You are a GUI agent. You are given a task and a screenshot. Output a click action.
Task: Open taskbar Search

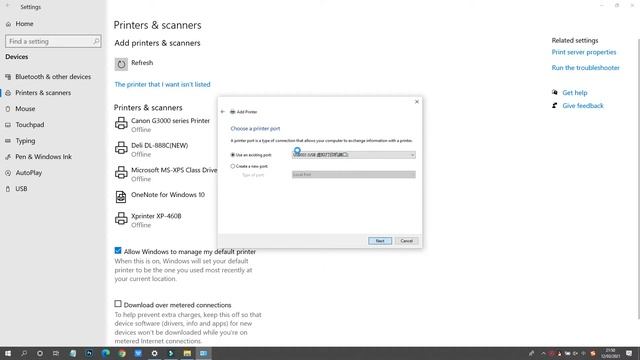pyautogui.click(x=24, y=353)
